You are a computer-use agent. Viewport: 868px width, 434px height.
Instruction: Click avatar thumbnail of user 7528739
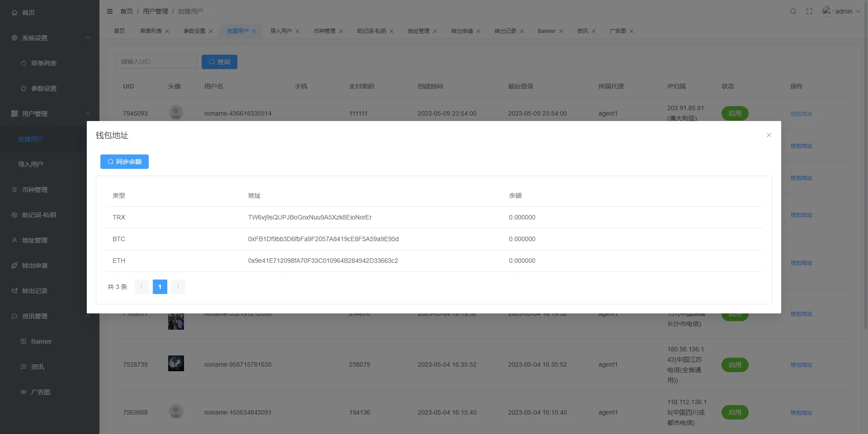(176, 364)
